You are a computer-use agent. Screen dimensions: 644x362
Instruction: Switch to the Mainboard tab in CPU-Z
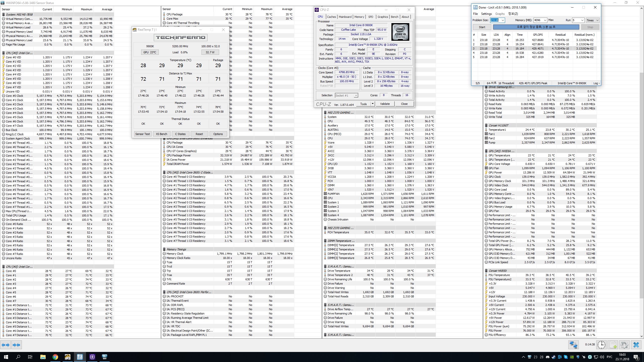click(345, 17)
